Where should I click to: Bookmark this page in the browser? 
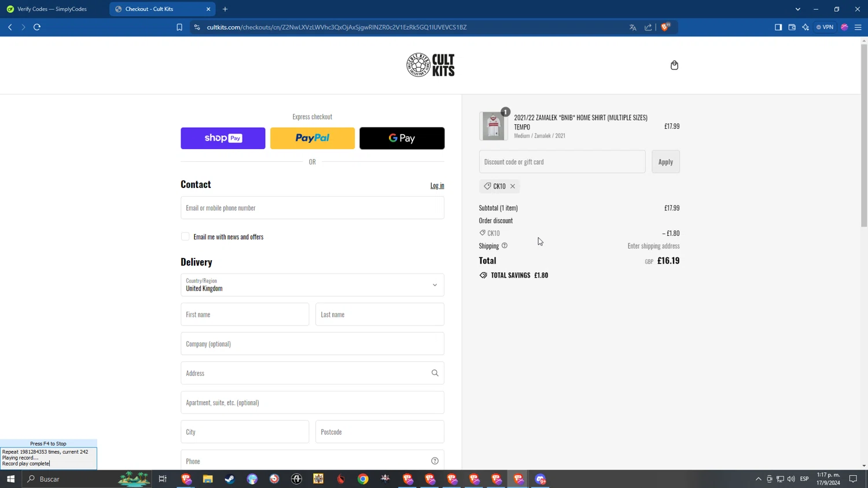(179, 27)
